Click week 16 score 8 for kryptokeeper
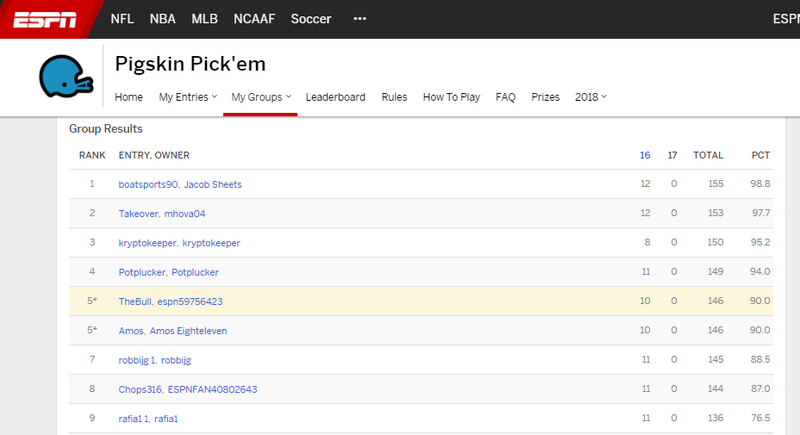 tap(647, 242)
